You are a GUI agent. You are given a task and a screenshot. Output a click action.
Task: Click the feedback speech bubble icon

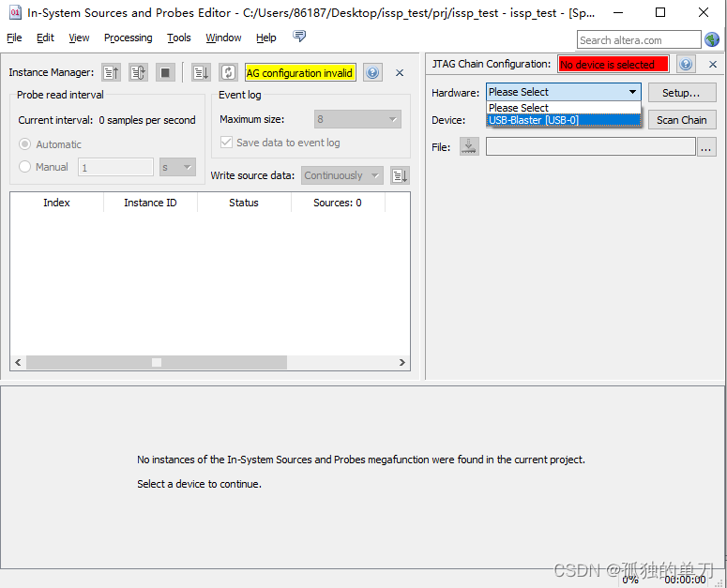pyautogui.click(x=299, y=36)
